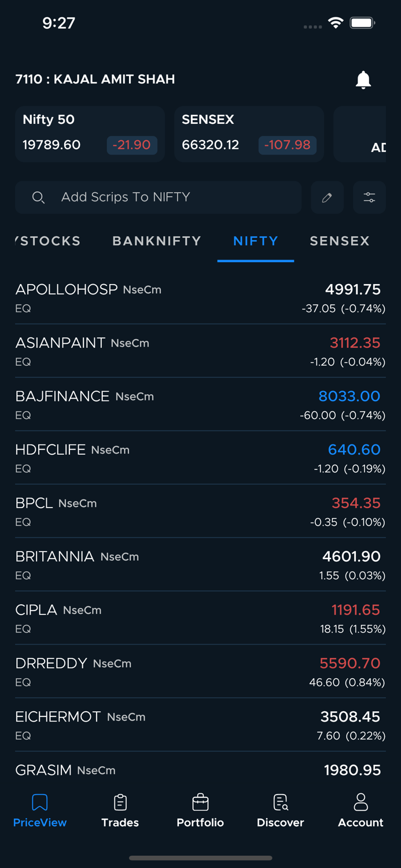Switch to the BANKNIFTY tab
401x868 pixels.
point(157,241)
